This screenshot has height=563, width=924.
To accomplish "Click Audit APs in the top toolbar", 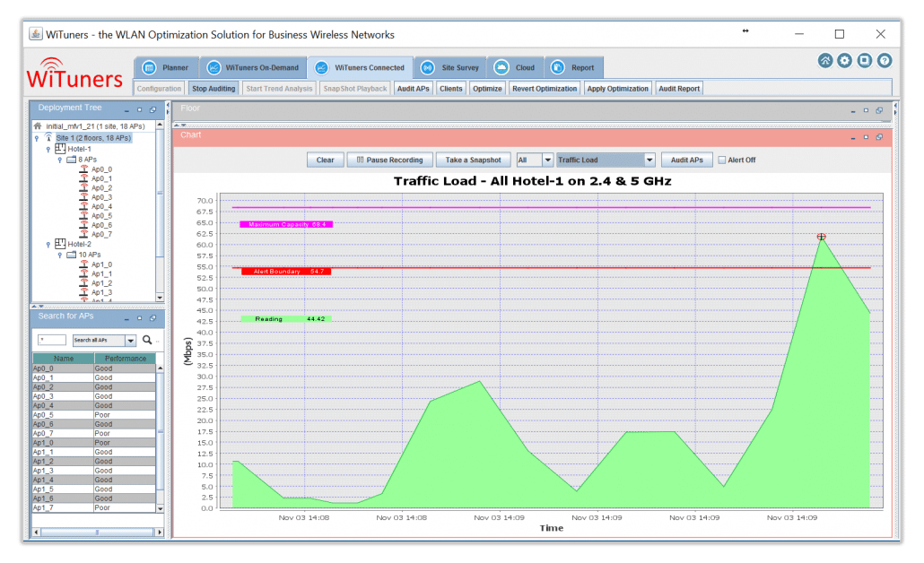I will (x=413, y=89).
